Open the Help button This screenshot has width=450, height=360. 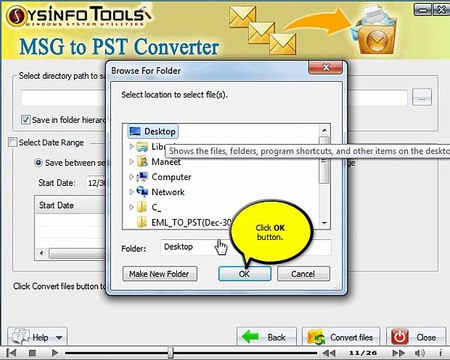tap(37, 337)
